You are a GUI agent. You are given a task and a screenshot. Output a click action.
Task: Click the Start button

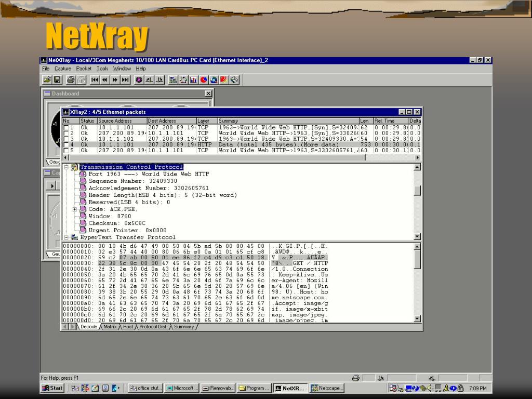(52, 388)
